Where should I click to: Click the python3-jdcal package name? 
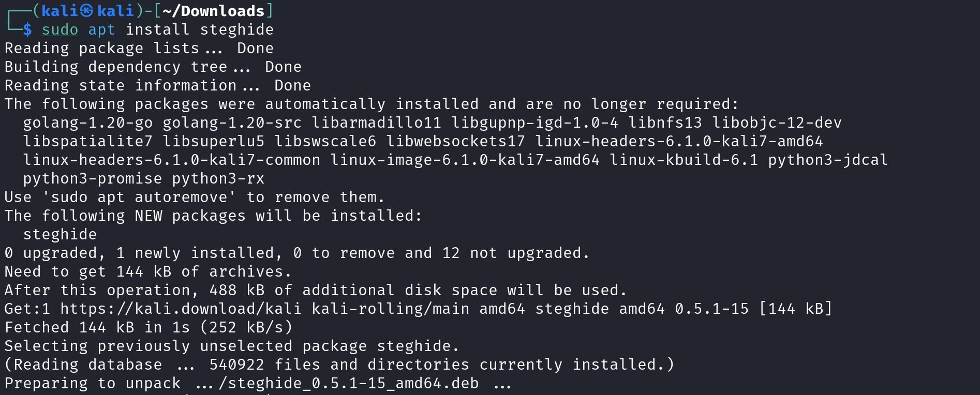click(828, 160)
